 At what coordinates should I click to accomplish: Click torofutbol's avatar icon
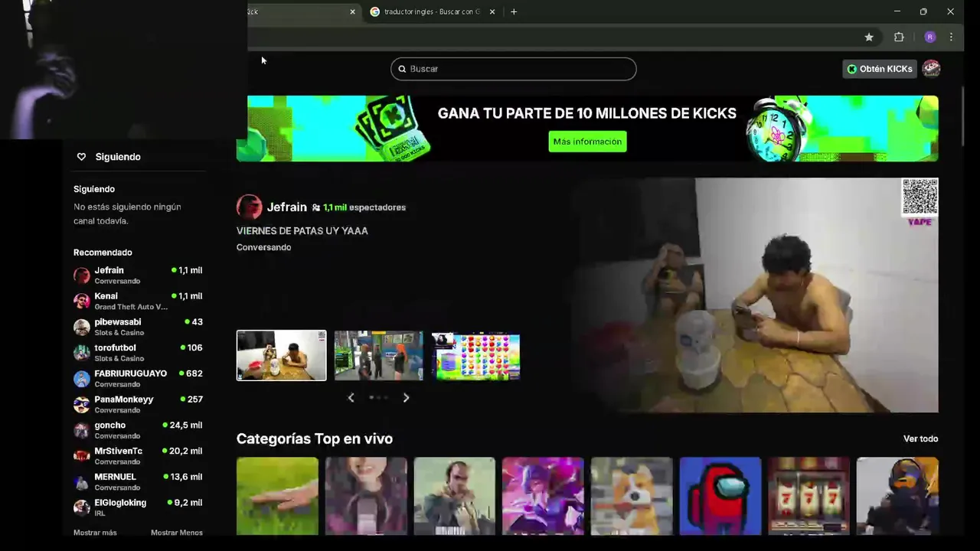coord(82,353)
